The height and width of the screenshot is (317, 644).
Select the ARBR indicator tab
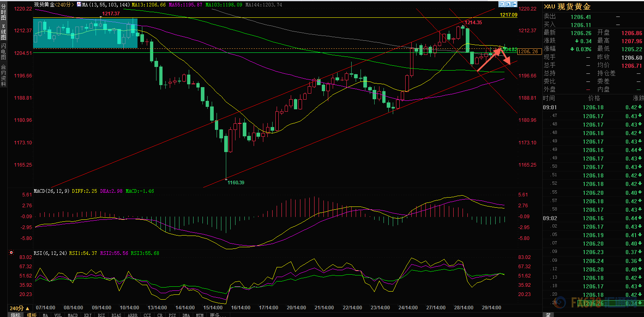tap(132, 315)
